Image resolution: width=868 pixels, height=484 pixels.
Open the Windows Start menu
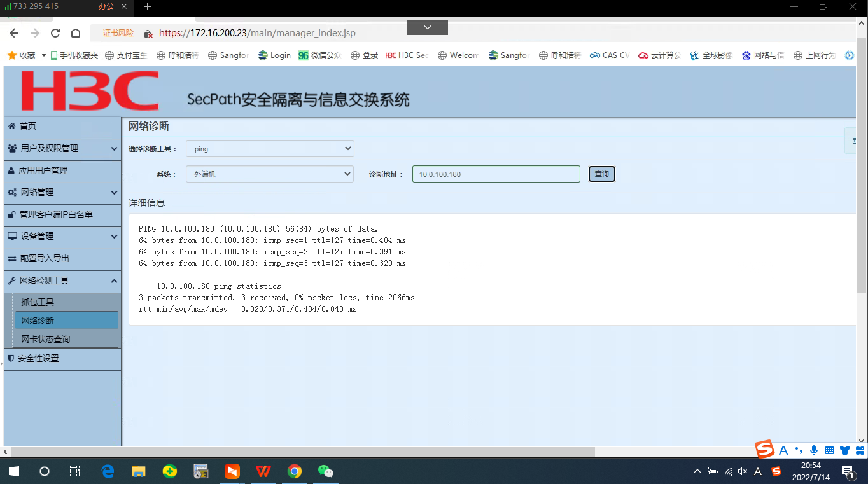[13, 471]
